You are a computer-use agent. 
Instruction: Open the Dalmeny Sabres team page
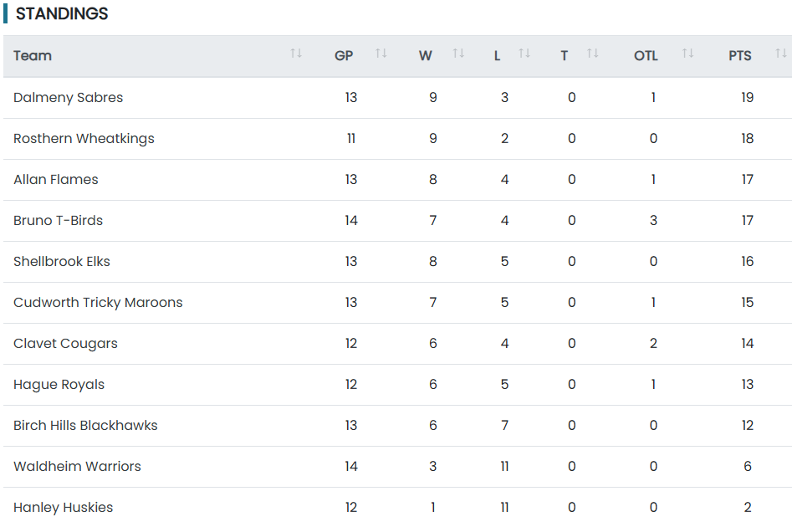(x=68, y=97)
